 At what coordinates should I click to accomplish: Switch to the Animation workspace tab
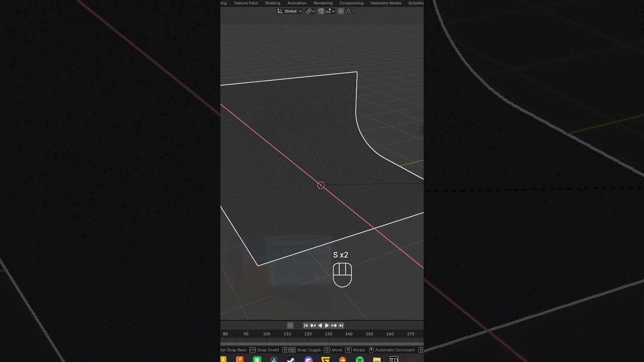pyautogui.click(x=297, y=3)
